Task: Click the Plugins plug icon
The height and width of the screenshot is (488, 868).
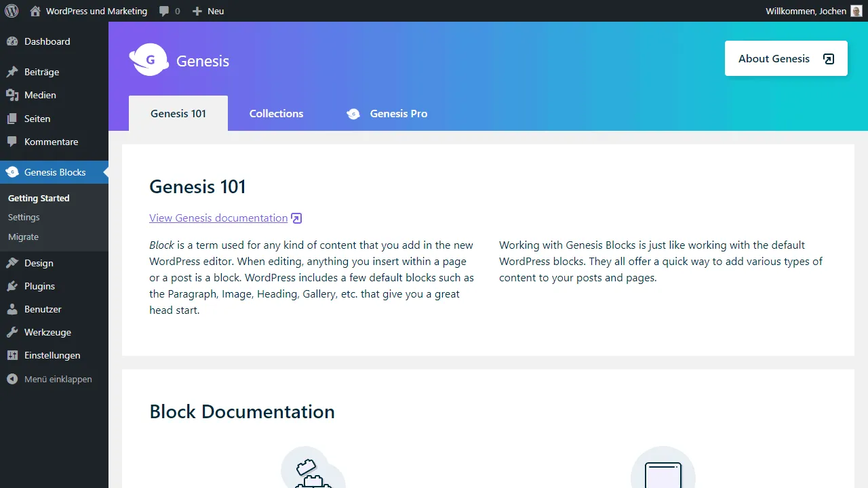Action: point(12,286)
